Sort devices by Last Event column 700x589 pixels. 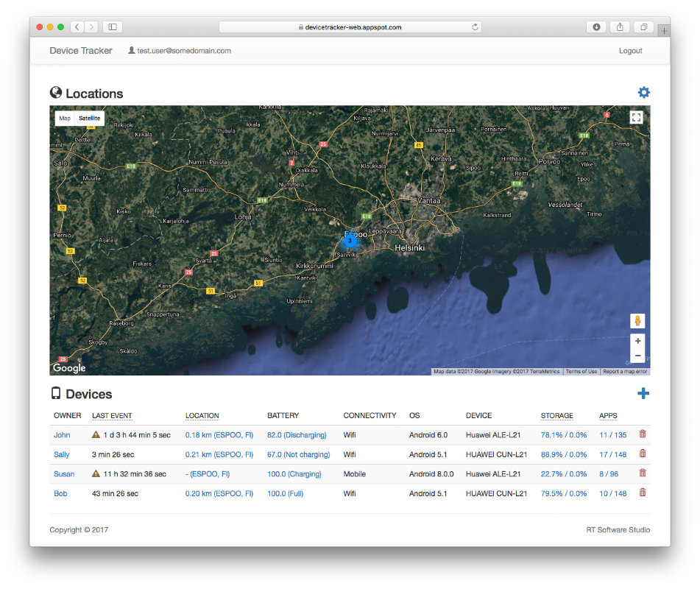[x=112, y=416]
